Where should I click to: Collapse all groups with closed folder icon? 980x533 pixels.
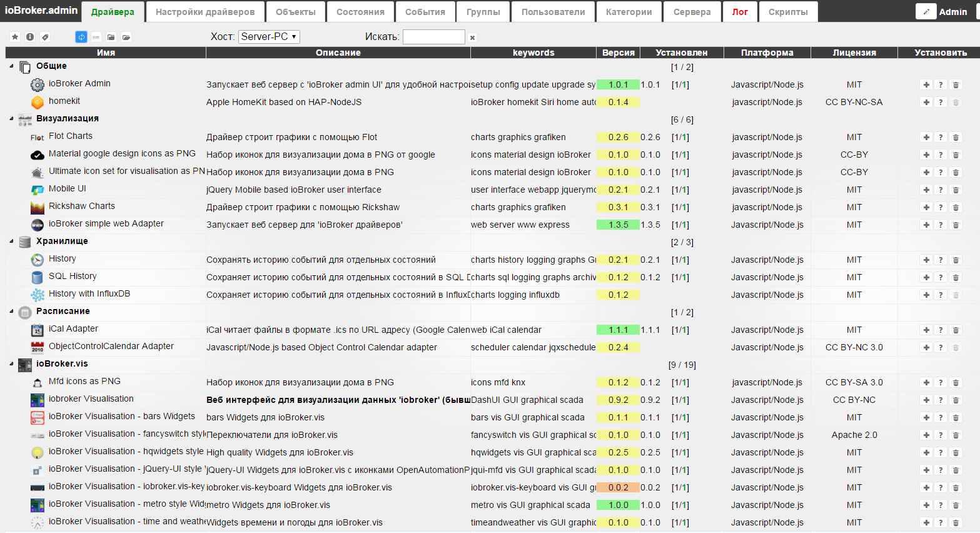(x=111, y=37)
